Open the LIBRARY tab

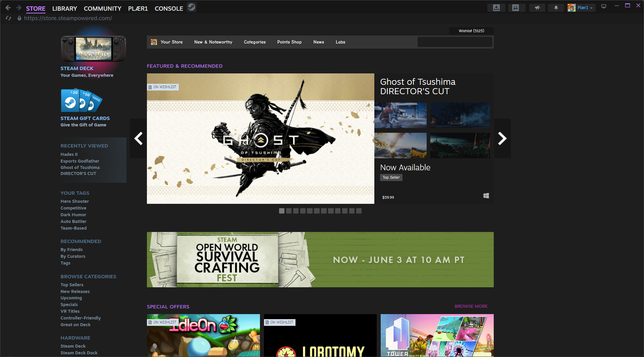[x=64, y=8]
